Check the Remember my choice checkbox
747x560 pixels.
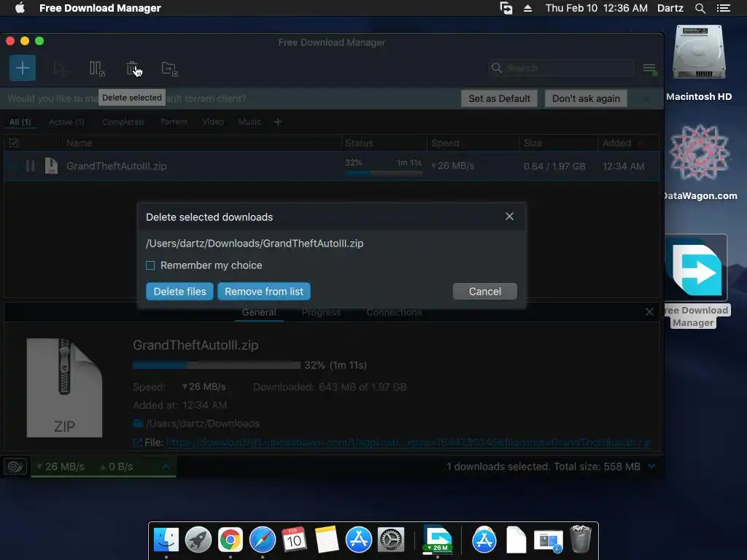[x=150, y=265]
